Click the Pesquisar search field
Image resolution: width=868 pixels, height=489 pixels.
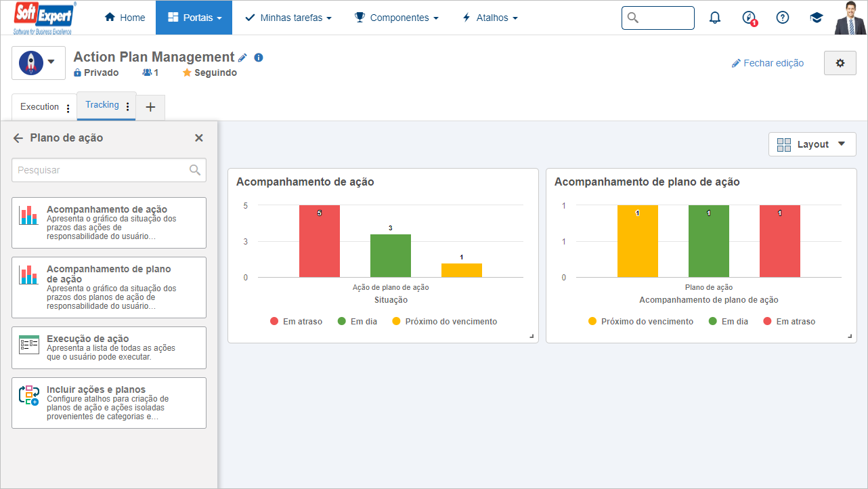coord(109,170)
